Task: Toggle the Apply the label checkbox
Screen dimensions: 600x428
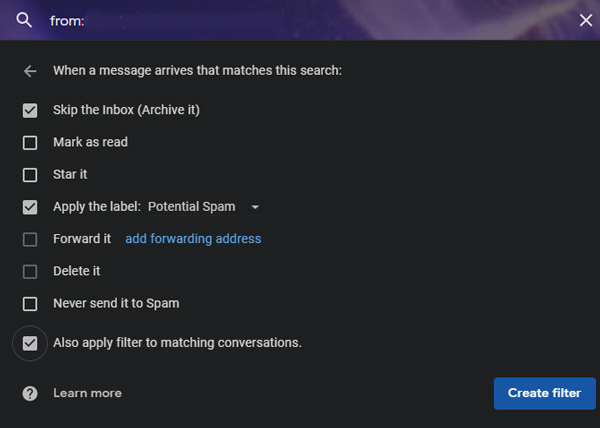Action: tap(30, 207)
